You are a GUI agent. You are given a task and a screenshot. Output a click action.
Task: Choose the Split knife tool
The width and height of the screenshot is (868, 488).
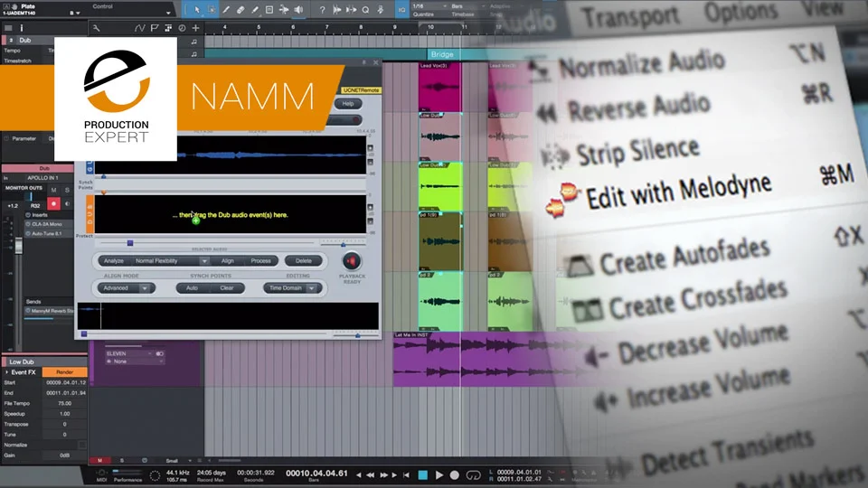tap(226, 10)
